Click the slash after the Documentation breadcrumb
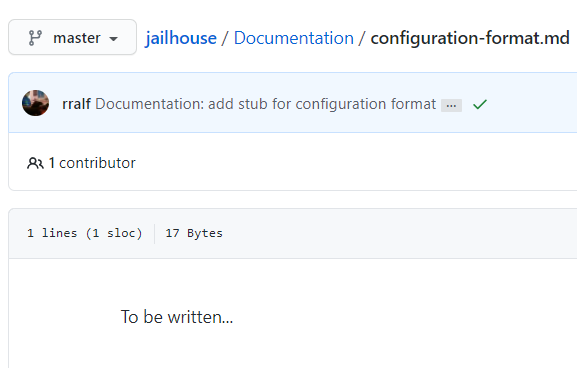Screen dimensions: 577x368 pos(362,38)
